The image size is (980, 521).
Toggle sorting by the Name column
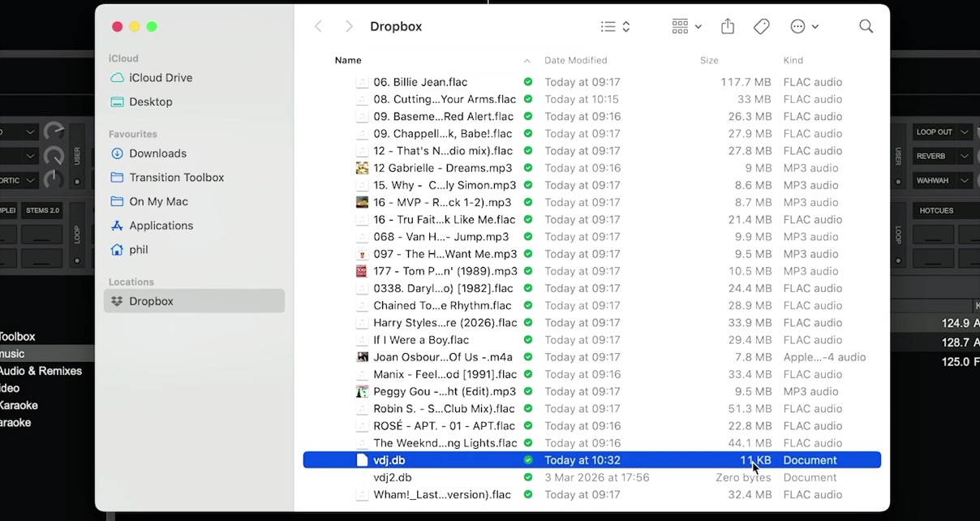(348, 60)
